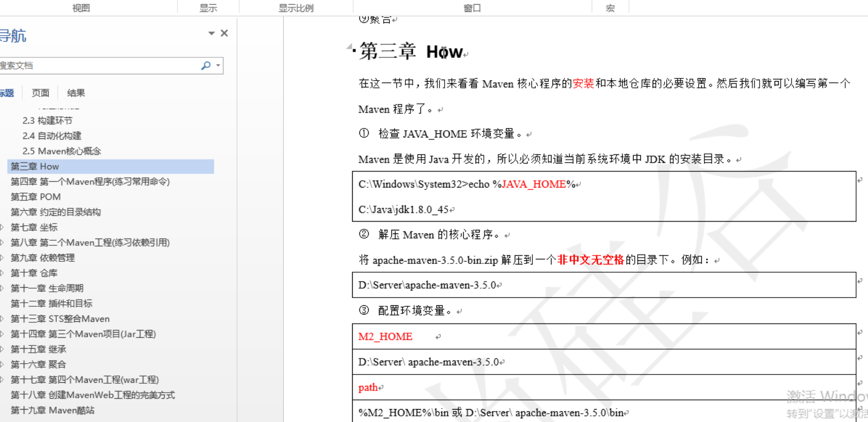Screen dimensions: 868x422
Task: Click the 宏 ribbon group label
Action: [x=610, y=8]
